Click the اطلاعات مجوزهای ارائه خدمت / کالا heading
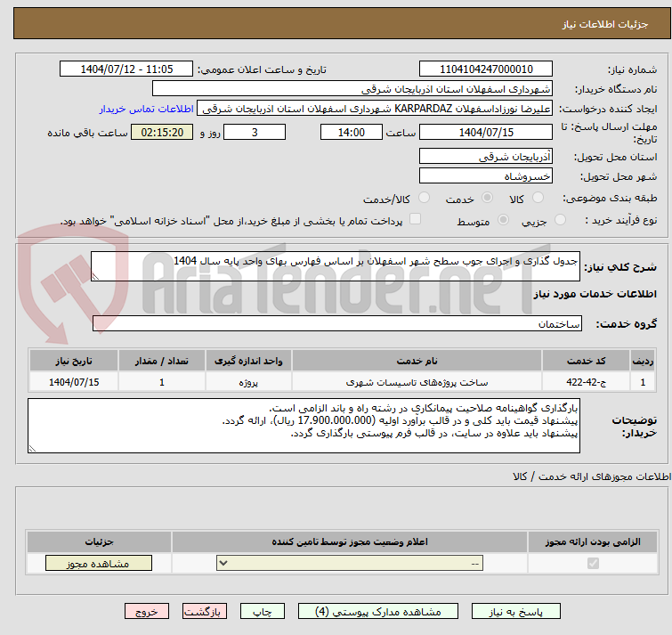The height and width of the screenshot is (635, 672). coord(592,476)
